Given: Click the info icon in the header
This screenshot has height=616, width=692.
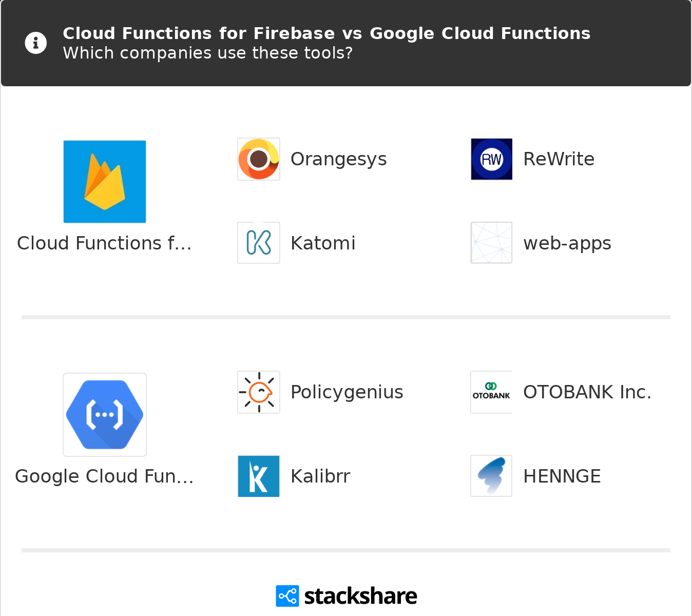Looking at the screenshot, I should point(36,43).
